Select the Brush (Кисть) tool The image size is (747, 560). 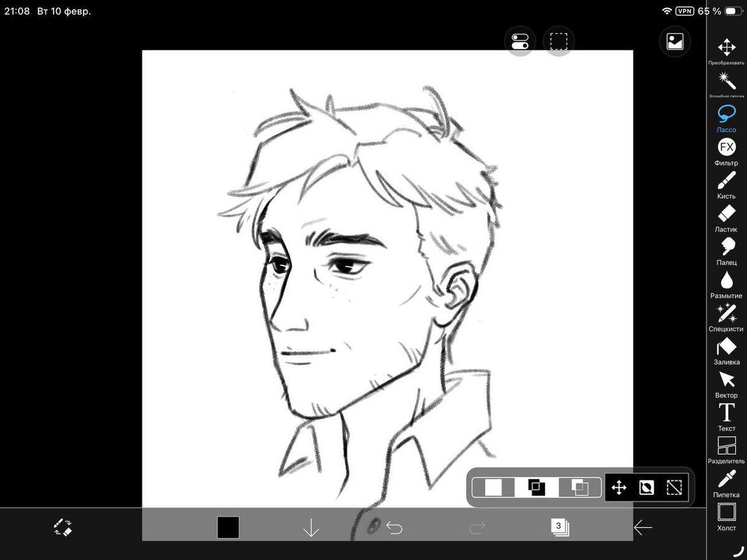click(726, 185)
